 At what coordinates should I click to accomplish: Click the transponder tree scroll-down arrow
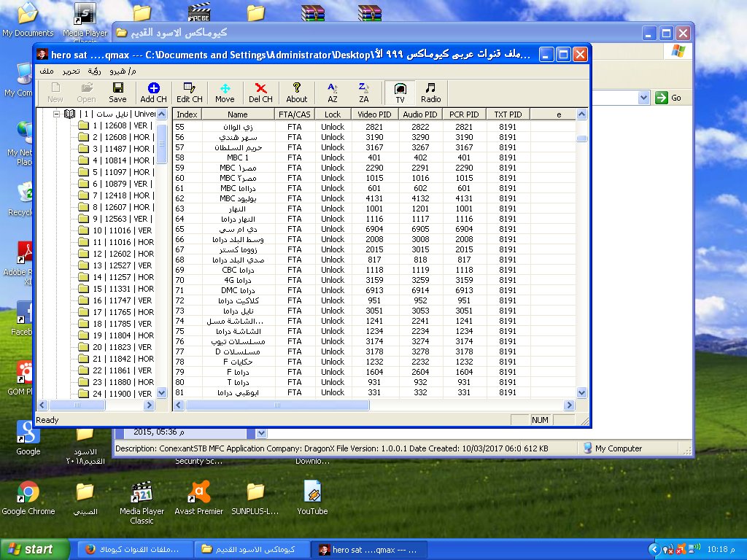point(161,393)
